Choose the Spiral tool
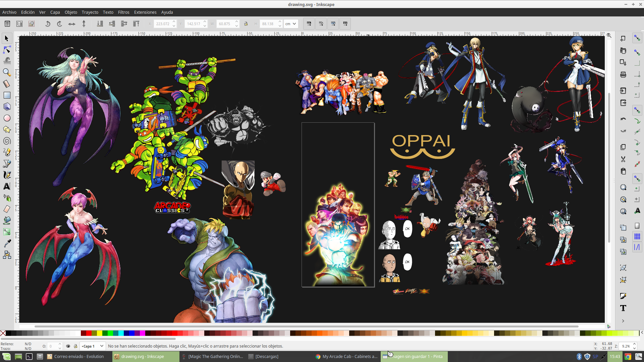Screen dimensions: 644x362 7,141
